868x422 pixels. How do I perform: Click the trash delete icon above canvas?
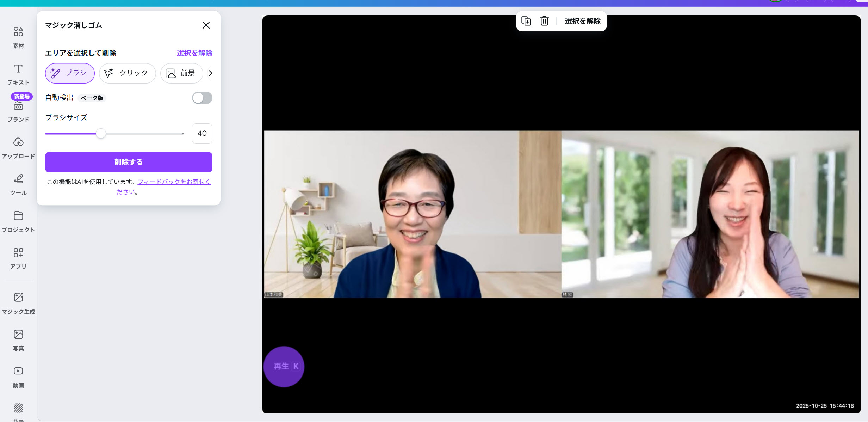[544, 21]
